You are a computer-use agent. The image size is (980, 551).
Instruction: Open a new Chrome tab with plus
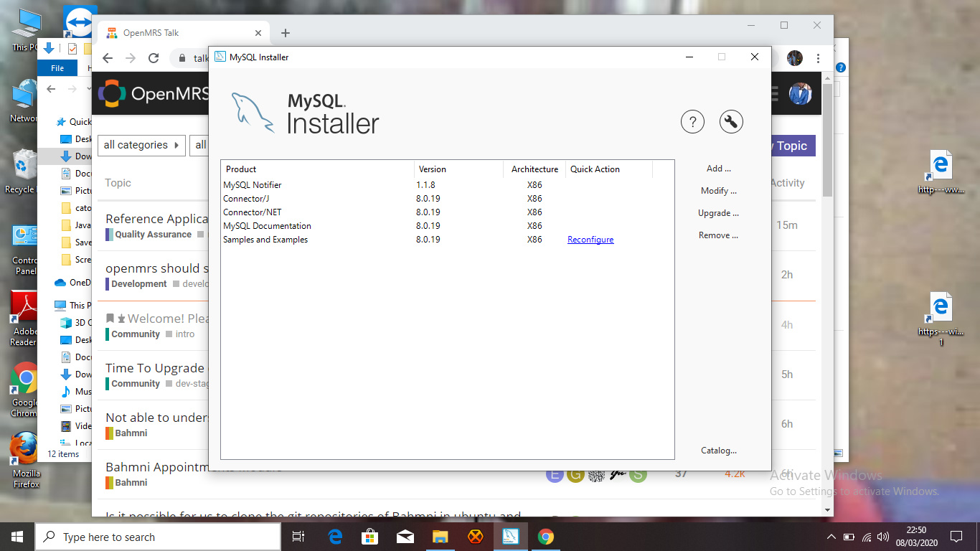(x=285, y=33)
